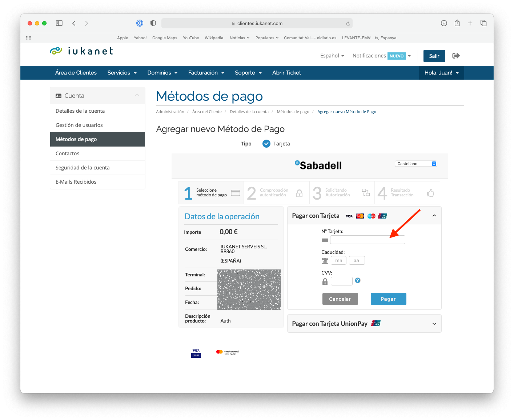Click the Salir button

point(434,56)
